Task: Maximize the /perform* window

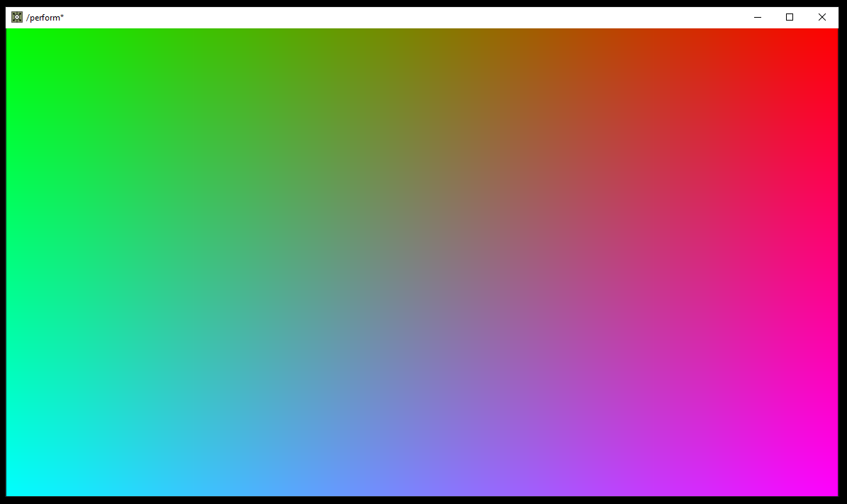Action: click(789, 17)
